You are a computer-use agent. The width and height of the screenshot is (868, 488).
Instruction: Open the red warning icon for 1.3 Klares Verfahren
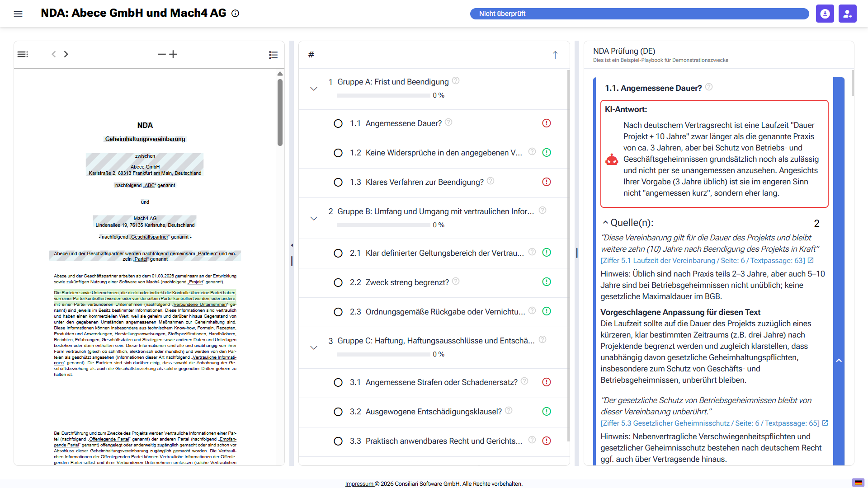[546, 182]
